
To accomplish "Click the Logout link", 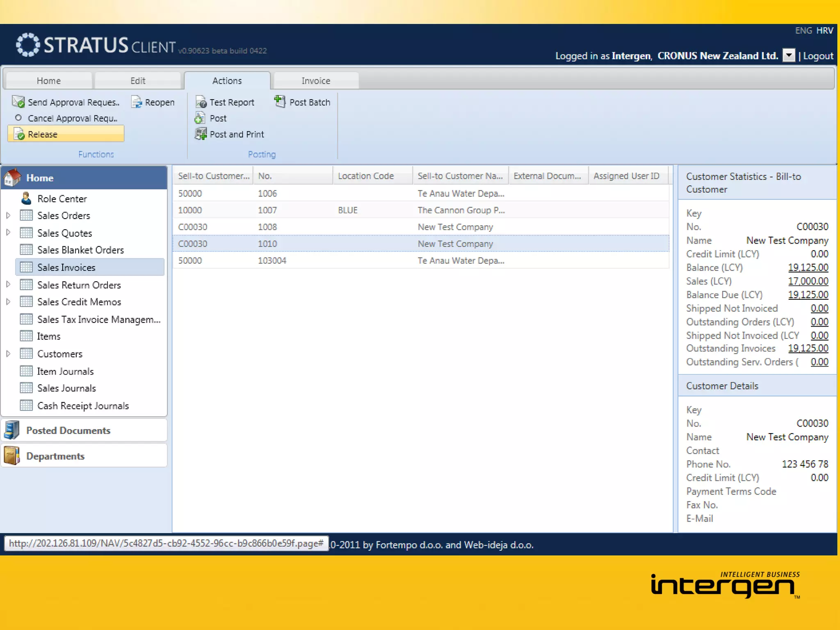I will (x=818, y=56).
